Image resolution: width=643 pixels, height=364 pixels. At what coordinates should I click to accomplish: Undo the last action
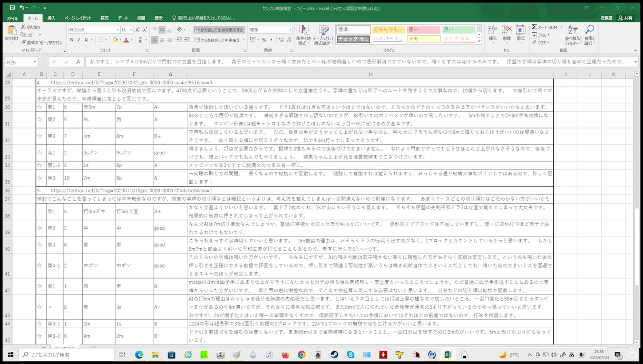tap(22, 8)
